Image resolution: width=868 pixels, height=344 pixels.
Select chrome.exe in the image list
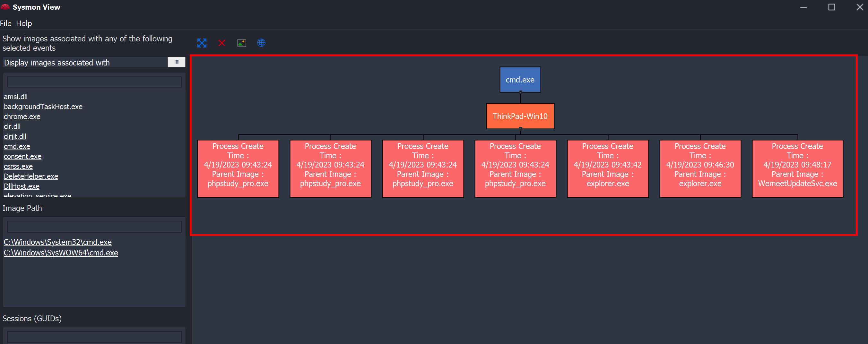(22, 116)
